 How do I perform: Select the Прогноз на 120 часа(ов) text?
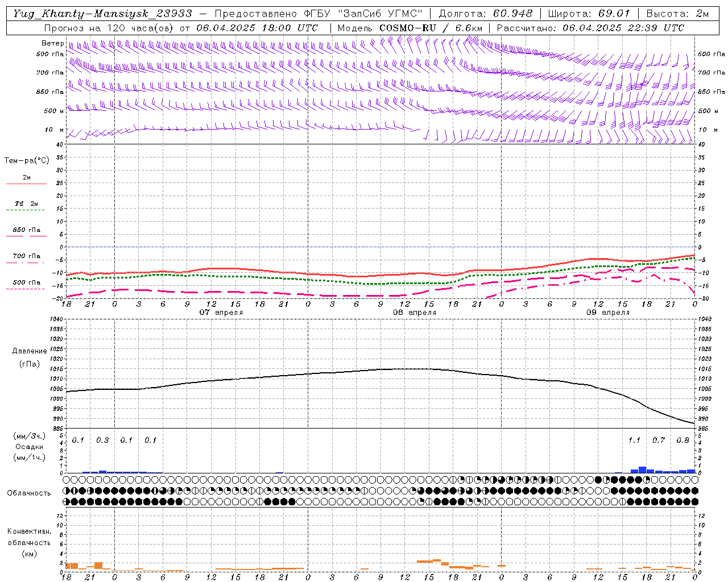point(110,28)
